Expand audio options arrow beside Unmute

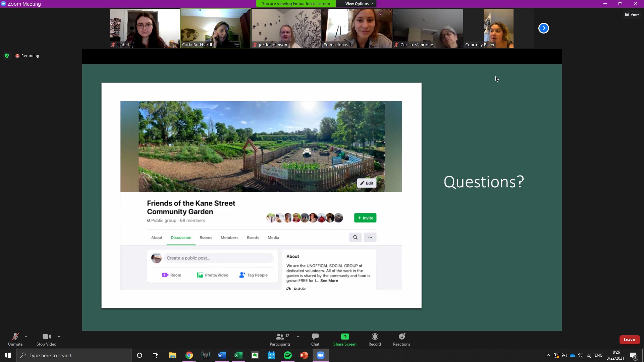[26, 337]
